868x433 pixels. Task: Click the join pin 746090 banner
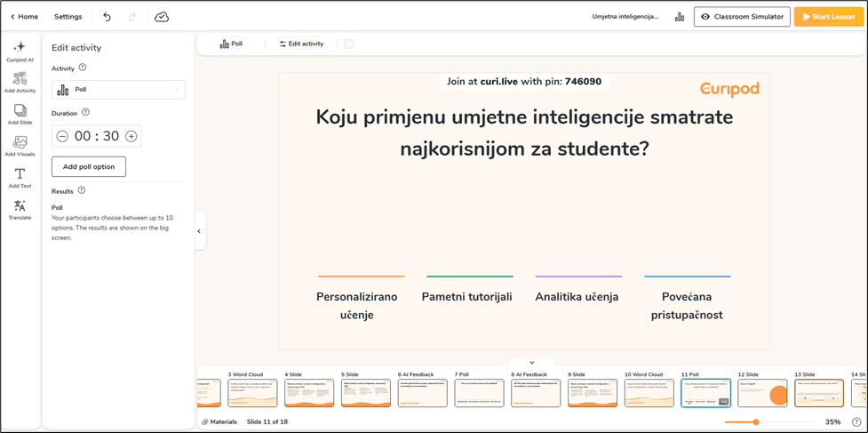[524, 82]
